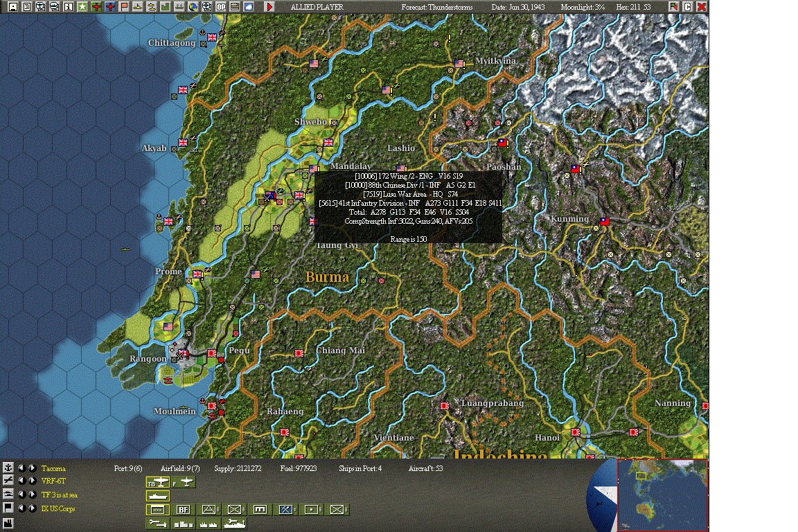Go to next task force after TF 3
The width and height of the screenshot is (798, 532).
pyautogui.click(x=32, y=494)
